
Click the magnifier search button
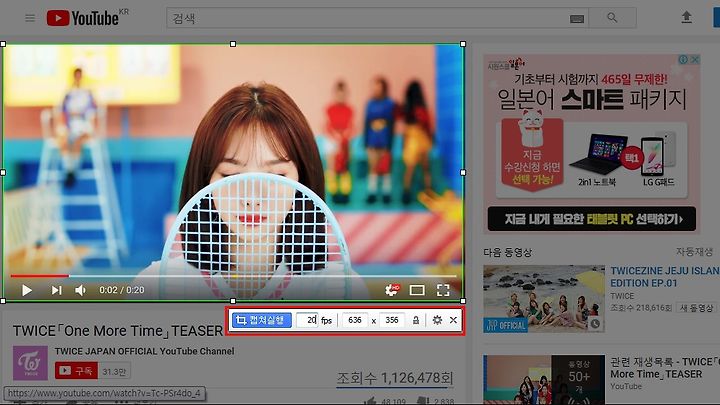(612, 18)
